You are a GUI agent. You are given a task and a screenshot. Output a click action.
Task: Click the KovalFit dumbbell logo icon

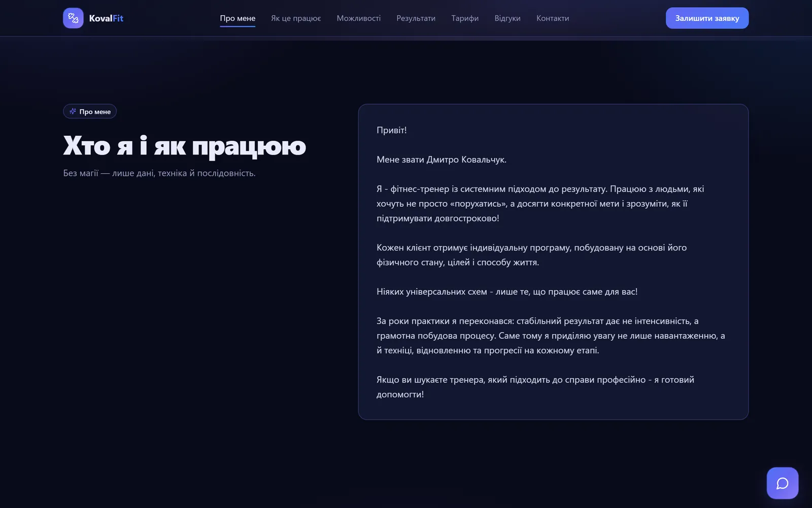[x=73, y=18]
